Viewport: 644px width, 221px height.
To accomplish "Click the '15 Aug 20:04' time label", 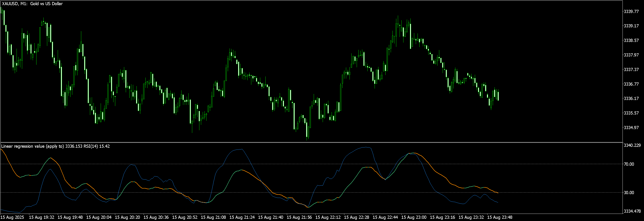I will (99, 217).
